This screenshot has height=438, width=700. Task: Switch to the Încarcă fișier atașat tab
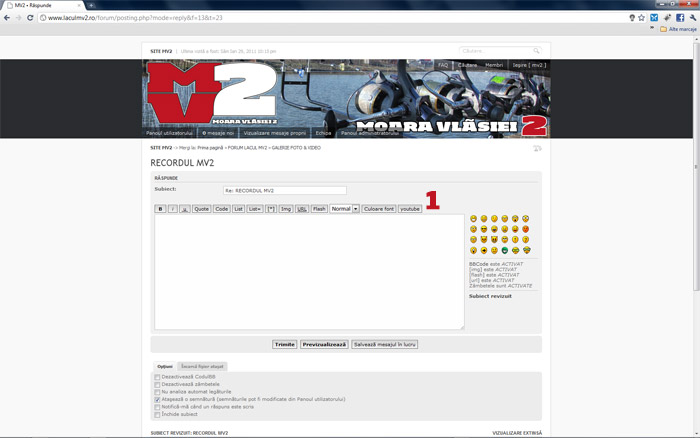tap(202, 366)
